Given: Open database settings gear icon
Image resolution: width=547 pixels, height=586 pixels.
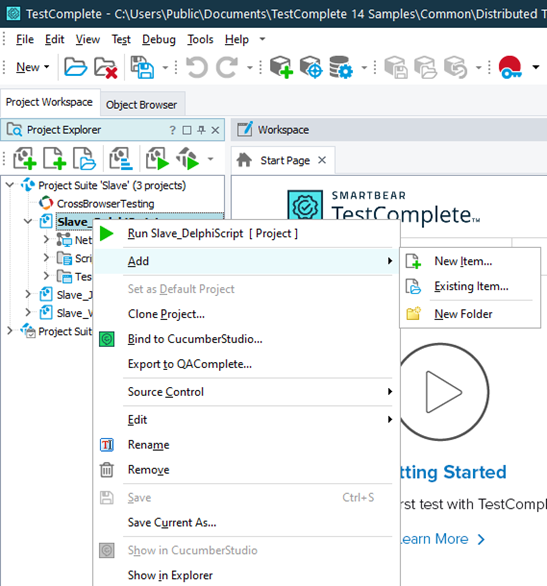Looking at the screenshot, I should point(341,67).
